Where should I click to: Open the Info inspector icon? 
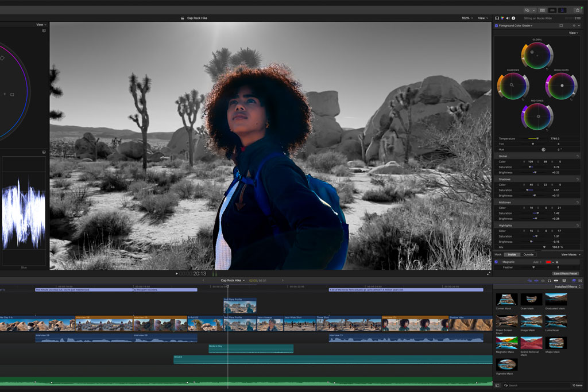[x=513, y=18]
